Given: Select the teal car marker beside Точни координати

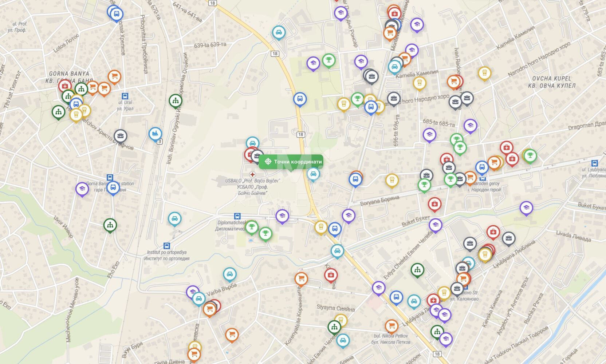Looking at the screenshot, I should (313, 174).
